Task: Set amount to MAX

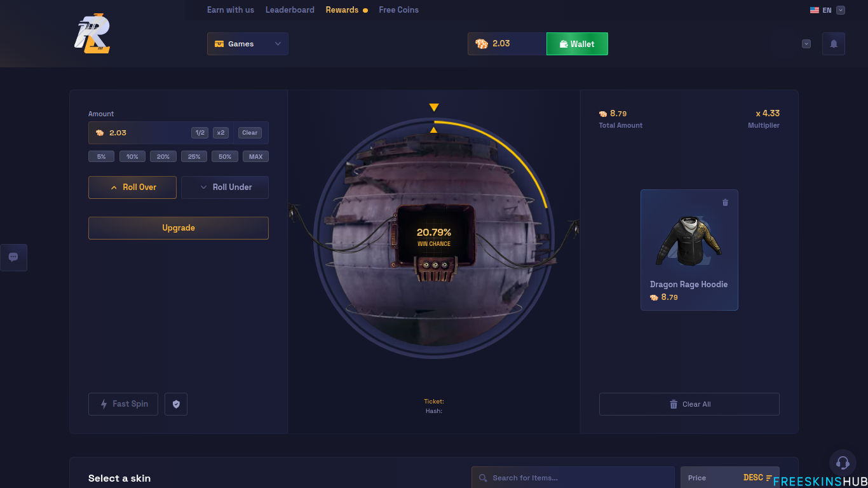Action: pos(255,156)
